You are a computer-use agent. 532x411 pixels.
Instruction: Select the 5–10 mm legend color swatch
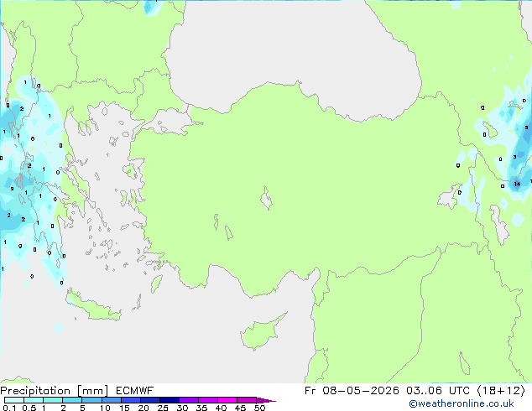pyautogui.click(x=92, y=400)
